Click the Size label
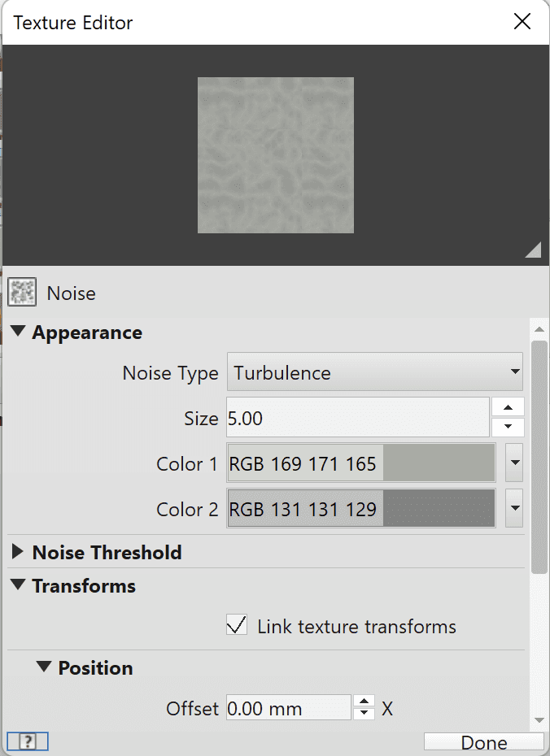The height and width of the screenshot is (756, 550). 201,419
